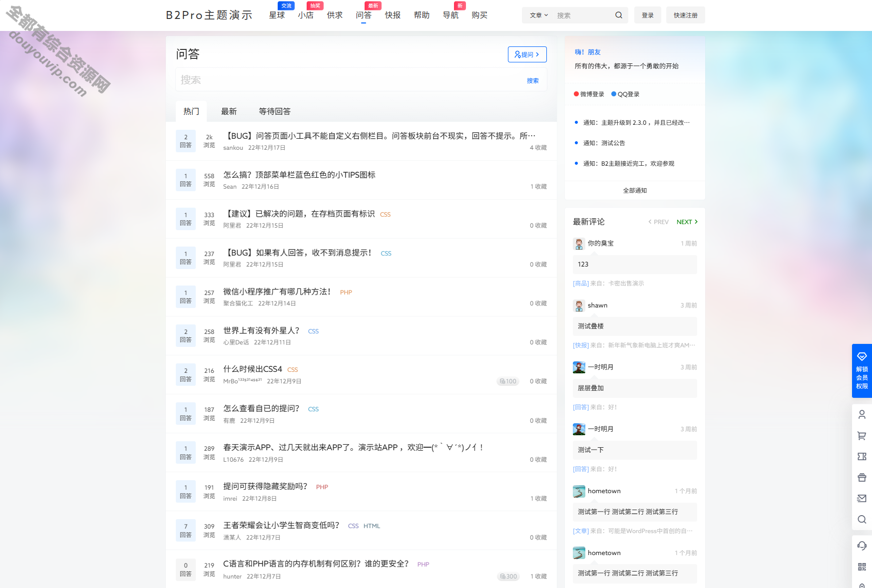The width and height of the screenshot is (872, 588).
Task: Switch to the 最新 tab
Action: 229,111
